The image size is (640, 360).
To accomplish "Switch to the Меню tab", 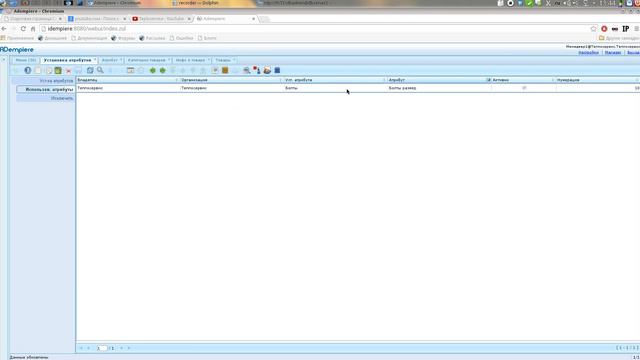I will coord(26,60).
